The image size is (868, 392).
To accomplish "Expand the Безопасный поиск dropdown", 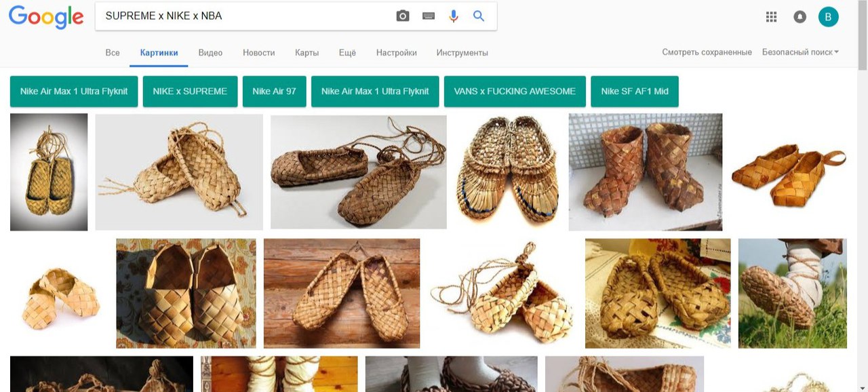I will point(800,52).
